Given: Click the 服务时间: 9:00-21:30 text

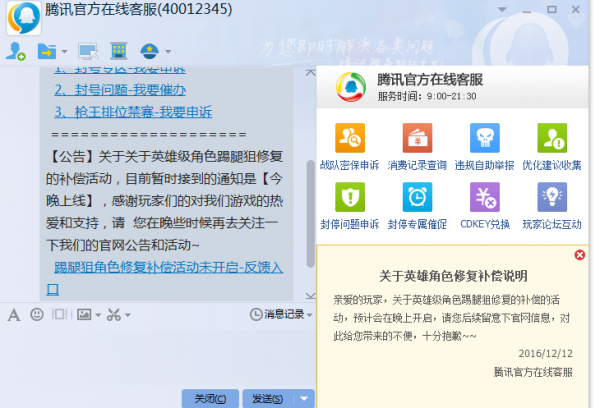Looking at the screenshot, I should 427,96.
